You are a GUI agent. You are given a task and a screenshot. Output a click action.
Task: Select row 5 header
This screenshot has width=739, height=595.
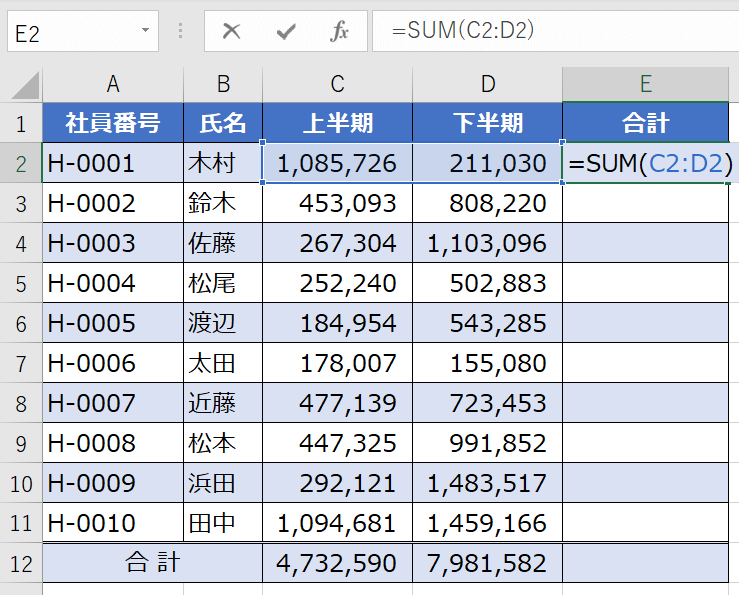[x=21, y=283]
